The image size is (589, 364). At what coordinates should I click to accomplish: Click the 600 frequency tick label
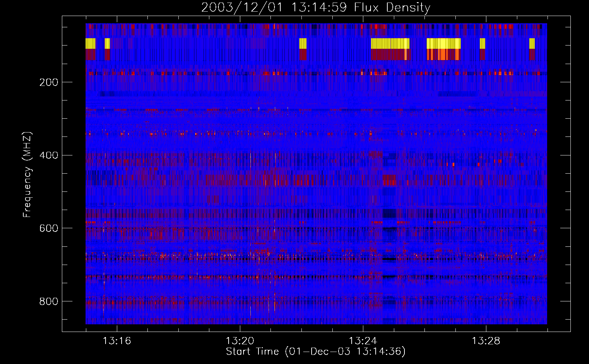[x=49, y=228]
